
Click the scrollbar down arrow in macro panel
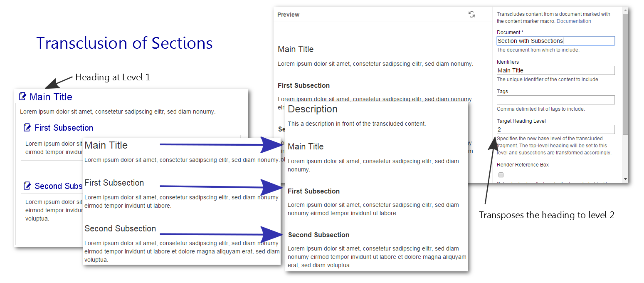pyautogui.click(x=625, y=179)
